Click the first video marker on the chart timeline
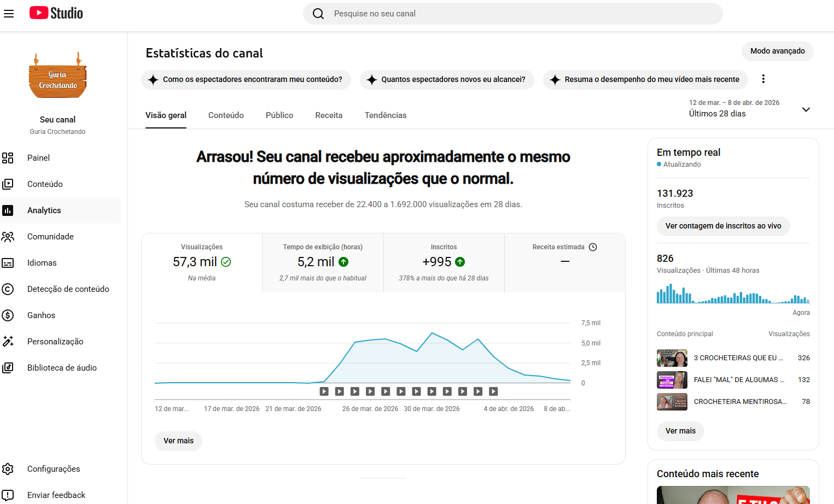This screenshot has height=504, width=834. (x=324, y=391)
